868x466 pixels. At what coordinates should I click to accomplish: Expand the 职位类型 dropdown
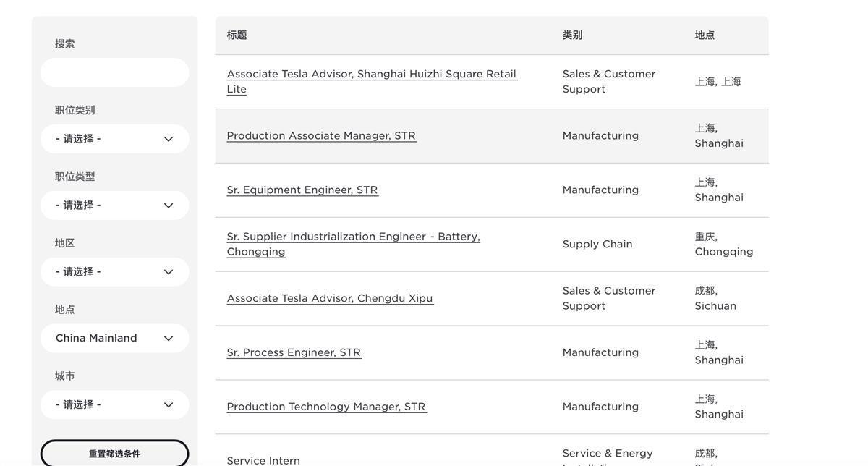(114, 206)
